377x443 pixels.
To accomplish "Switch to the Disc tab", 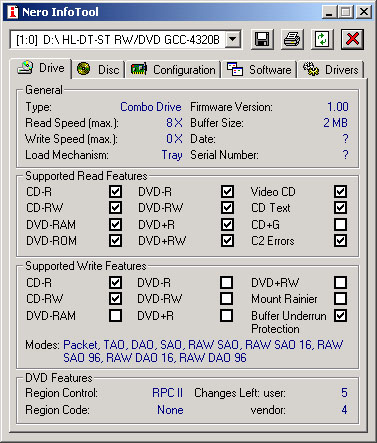I will pos(98,70).
